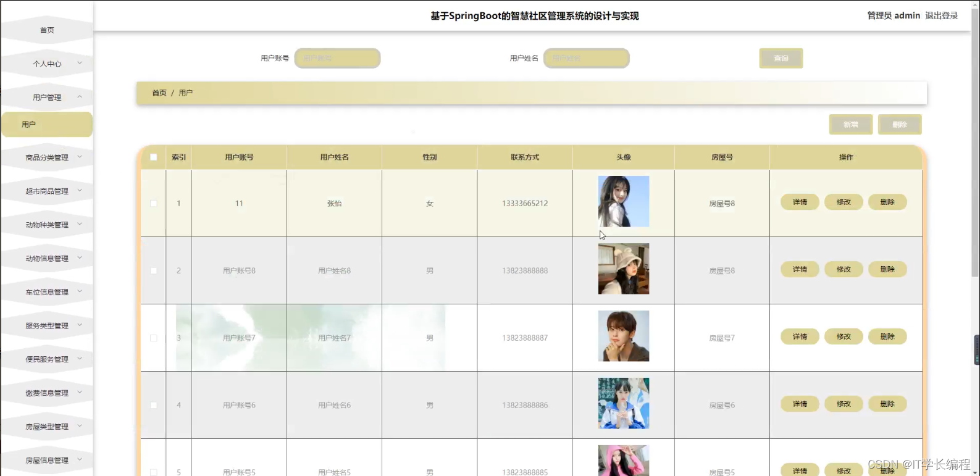Click the phone number 13823888888
Screen dimensions: 980x476
(x=525, y=270)
